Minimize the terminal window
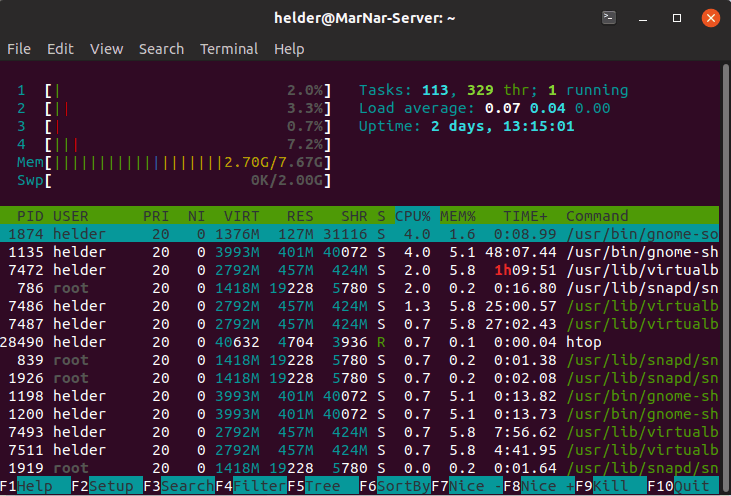The image size is (731, 496). (643, 18)
